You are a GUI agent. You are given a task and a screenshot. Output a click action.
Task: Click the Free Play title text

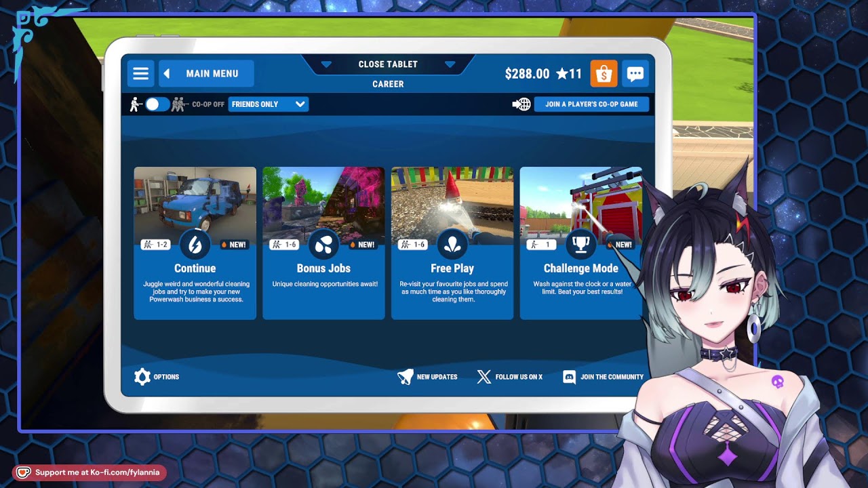pos(452,268)
